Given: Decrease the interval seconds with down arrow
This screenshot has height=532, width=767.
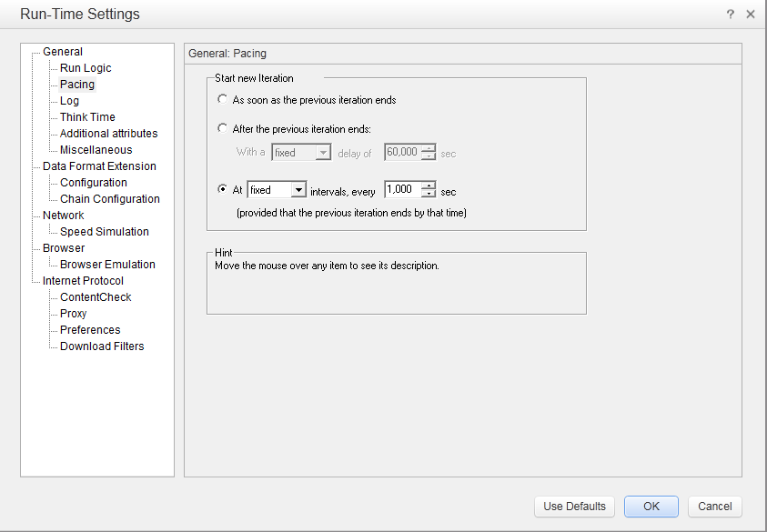Looking at the screenshot, I should (x=429, y=195).
